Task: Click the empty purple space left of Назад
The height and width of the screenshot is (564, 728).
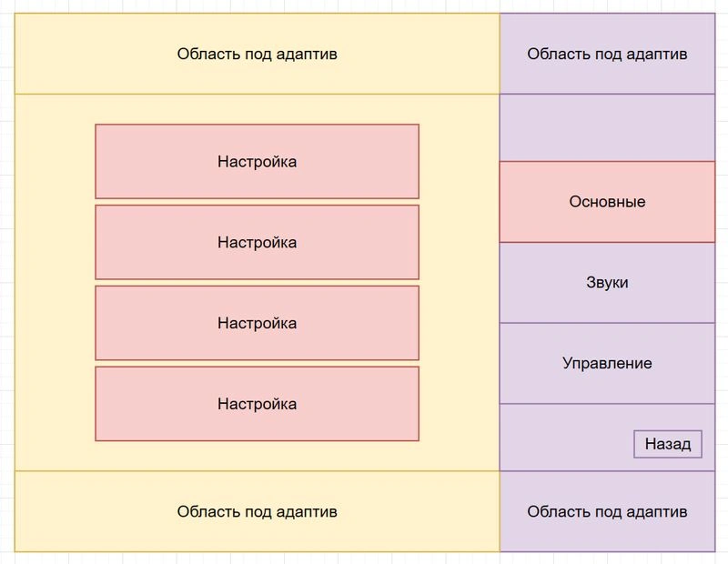Action: (x=566, y=438)
